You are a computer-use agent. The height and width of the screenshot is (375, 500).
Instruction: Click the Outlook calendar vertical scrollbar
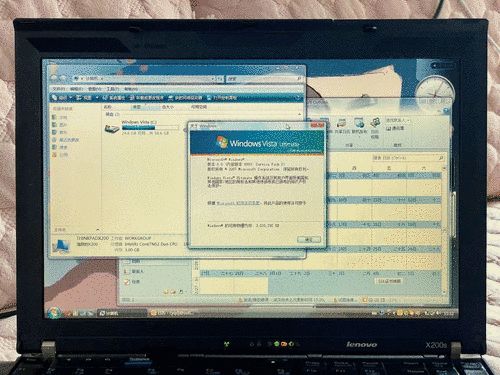[x=444, y=230]
